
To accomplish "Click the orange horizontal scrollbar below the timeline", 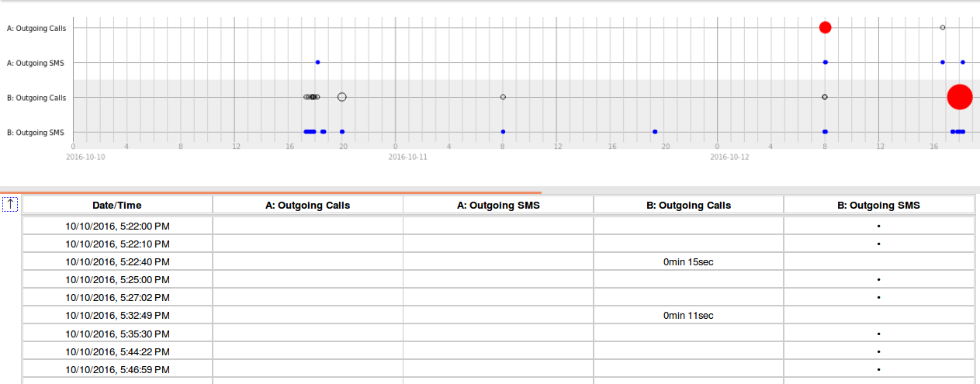I will click(x=271, y=192).
